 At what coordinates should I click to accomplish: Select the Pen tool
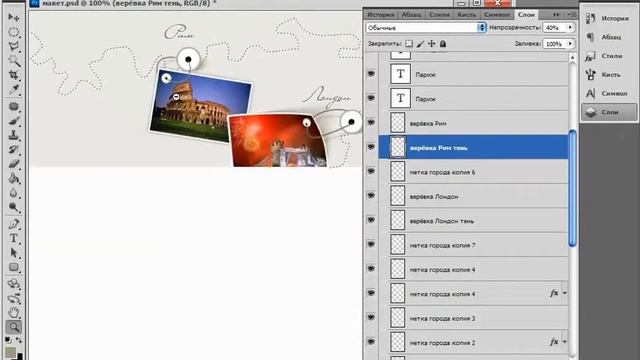14,224
